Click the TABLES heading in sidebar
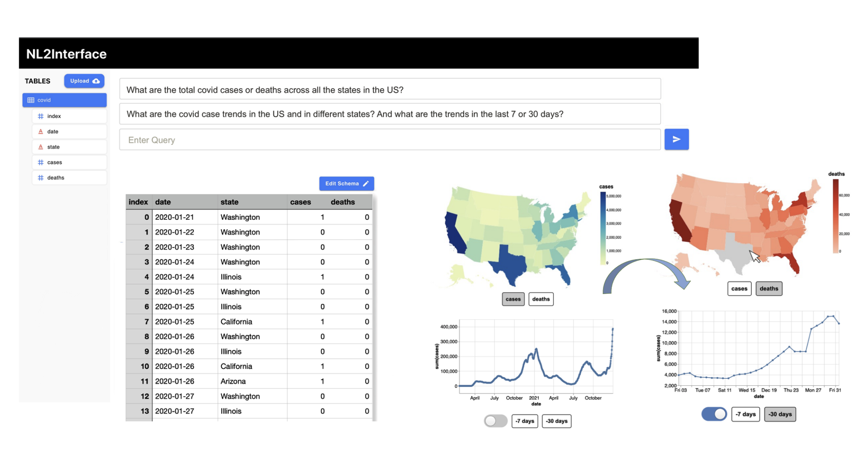Image resolution: width=868 pixels, height=462 pixels. (x=38, y=81)
